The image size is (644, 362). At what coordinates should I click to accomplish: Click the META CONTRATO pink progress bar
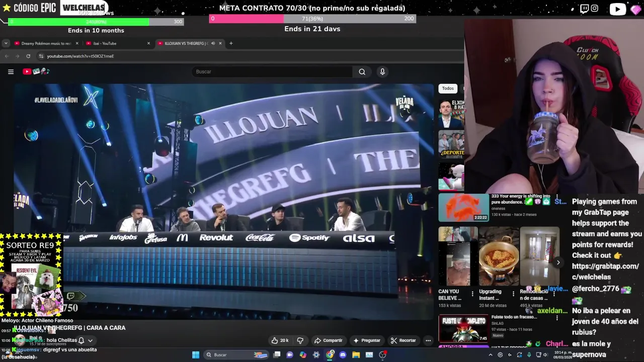(312, 19)
